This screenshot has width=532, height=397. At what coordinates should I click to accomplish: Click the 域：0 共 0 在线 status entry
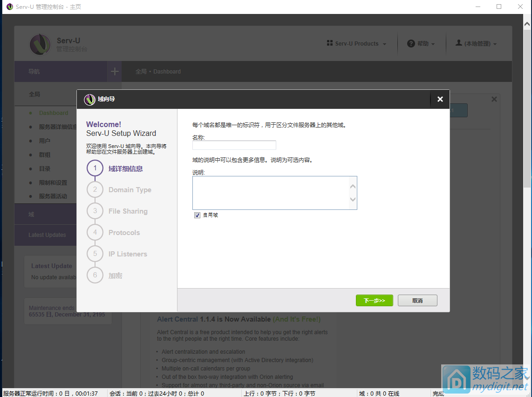pyautogui.click(x=379, y=393)
